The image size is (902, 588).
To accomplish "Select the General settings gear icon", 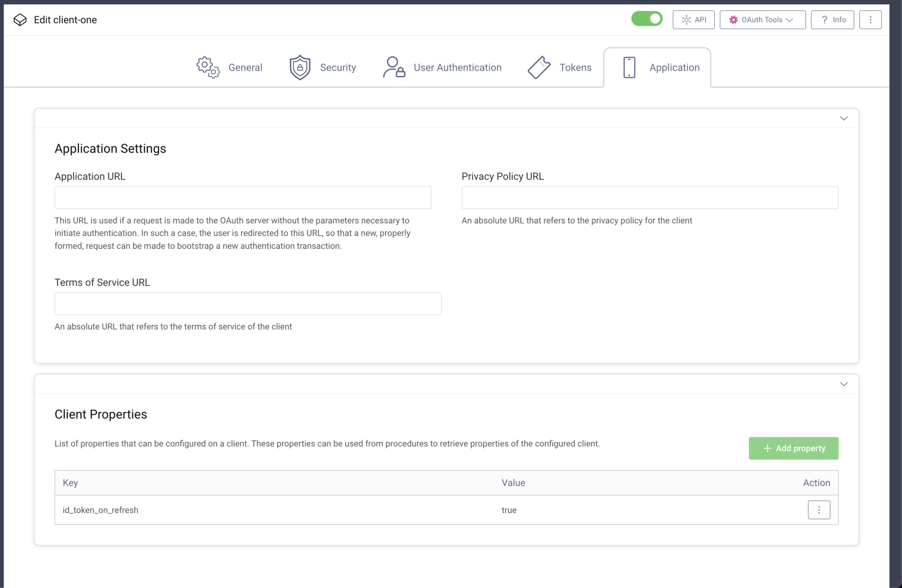I will coord(208,67).
